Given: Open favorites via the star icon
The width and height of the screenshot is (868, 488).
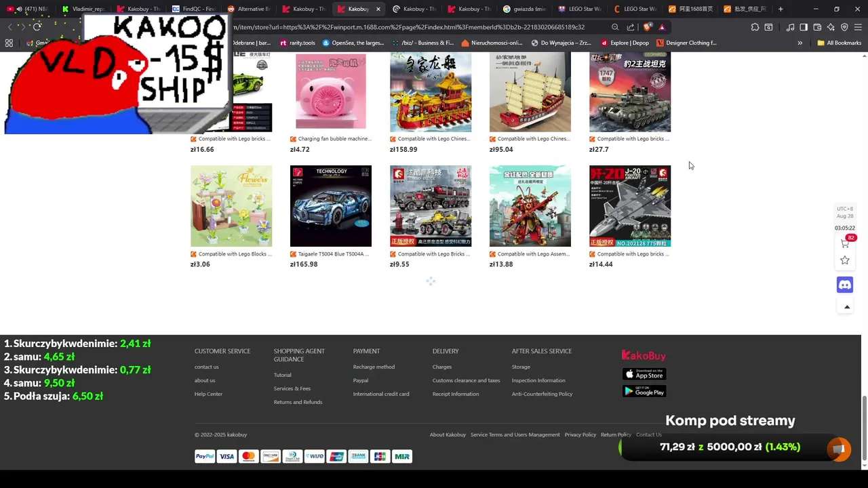Looking at the screenshot, I should point(845,260).
